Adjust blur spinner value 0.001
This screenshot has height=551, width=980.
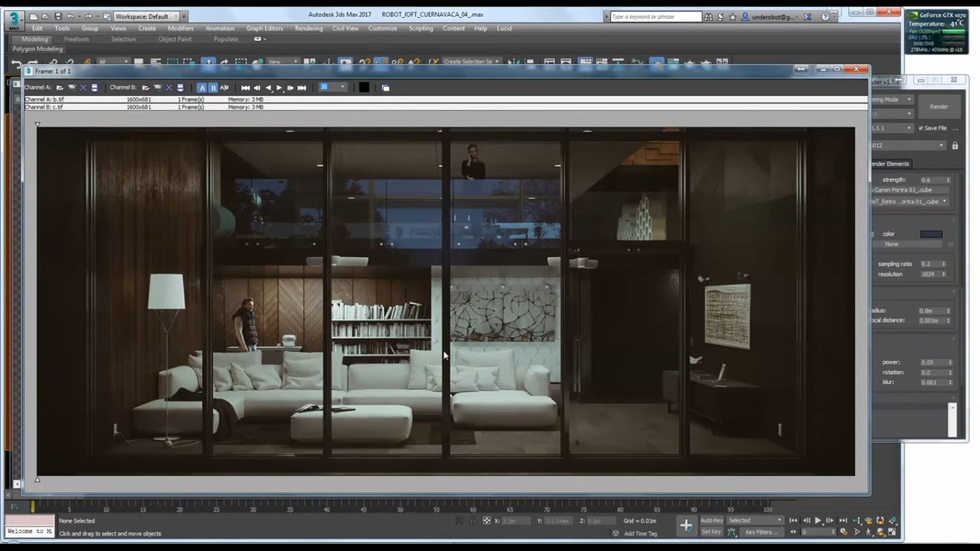936,382
